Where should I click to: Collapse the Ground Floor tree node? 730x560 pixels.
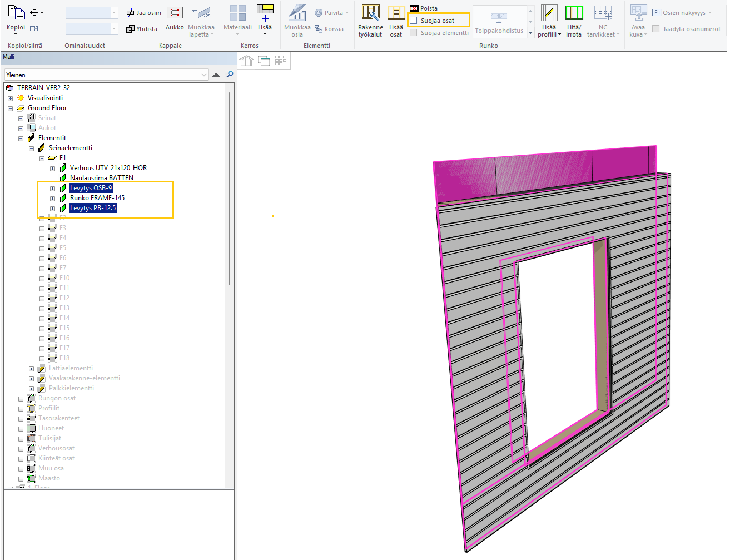(x=10, y=108)
